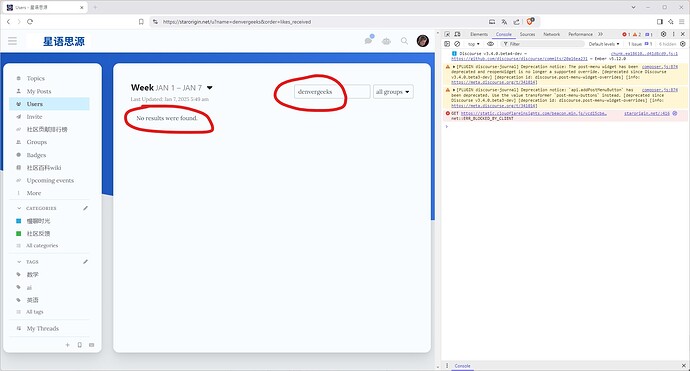Image resolution: width=690 pixels, height=371 pixels.
Task: Open My Threads in sidebar
Action: coord(42,328)
